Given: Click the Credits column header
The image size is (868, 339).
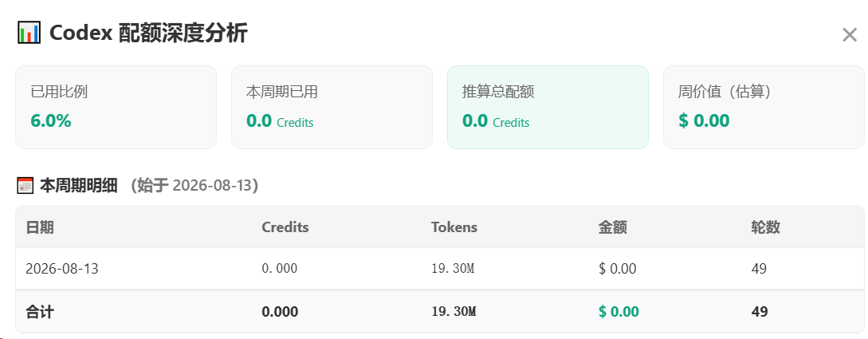Looking at the screenshot, I should [x=285, y=227].
